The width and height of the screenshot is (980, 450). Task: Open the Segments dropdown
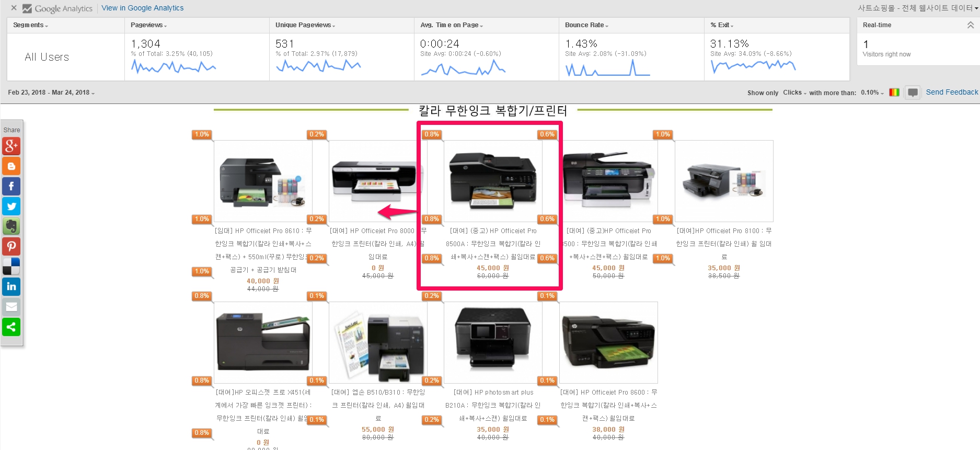[30, 25]
